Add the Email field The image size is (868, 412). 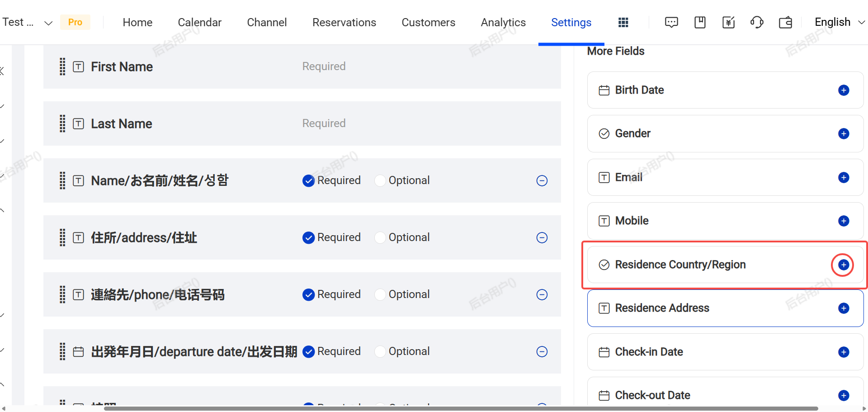[844, 177]
